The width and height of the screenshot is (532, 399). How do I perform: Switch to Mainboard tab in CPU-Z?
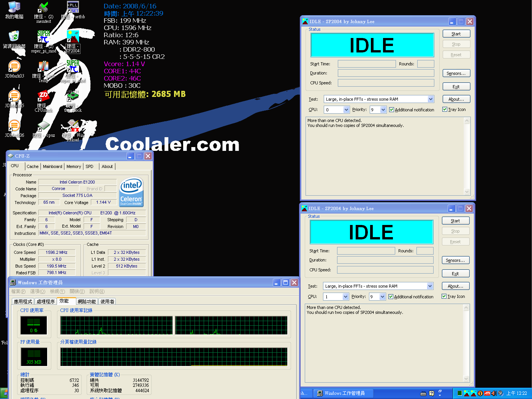(x=52, y=166)
